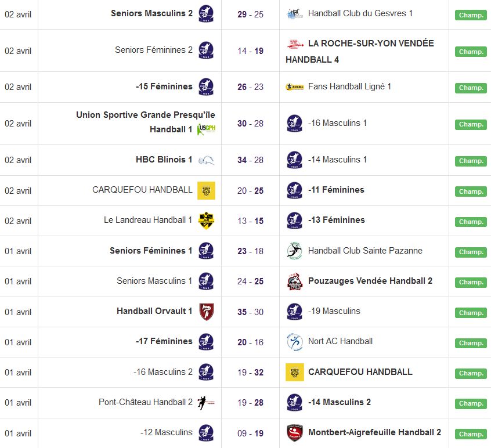Click the Pont-Château Handball 2 logo
The image size is (491, 448).
[206, 403]
